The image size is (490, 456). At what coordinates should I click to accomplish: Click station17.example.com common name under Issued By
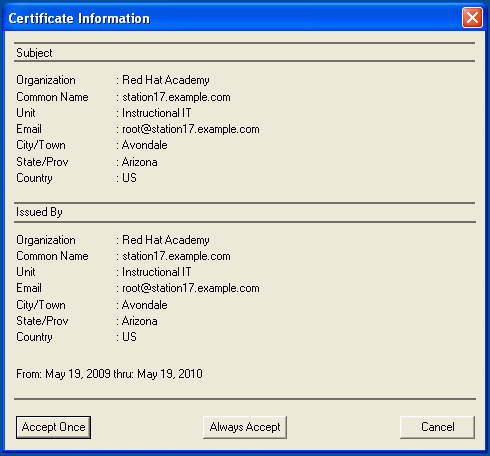pos(176,256)
